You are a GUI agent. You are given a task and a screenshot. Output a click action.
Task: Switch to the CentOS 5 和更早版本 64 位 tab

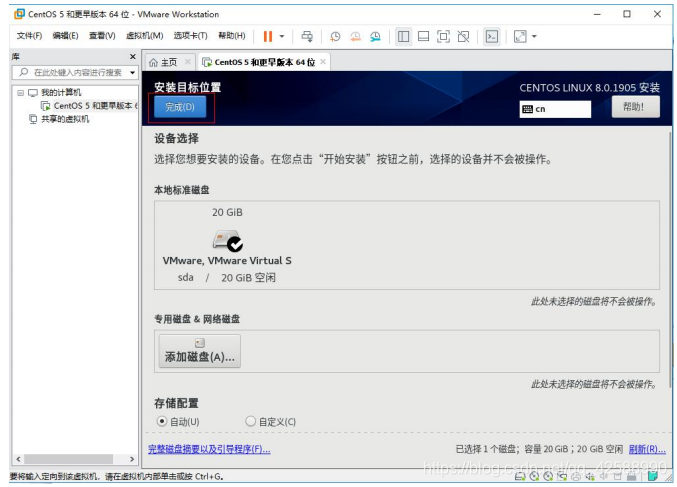pos(265,62)
